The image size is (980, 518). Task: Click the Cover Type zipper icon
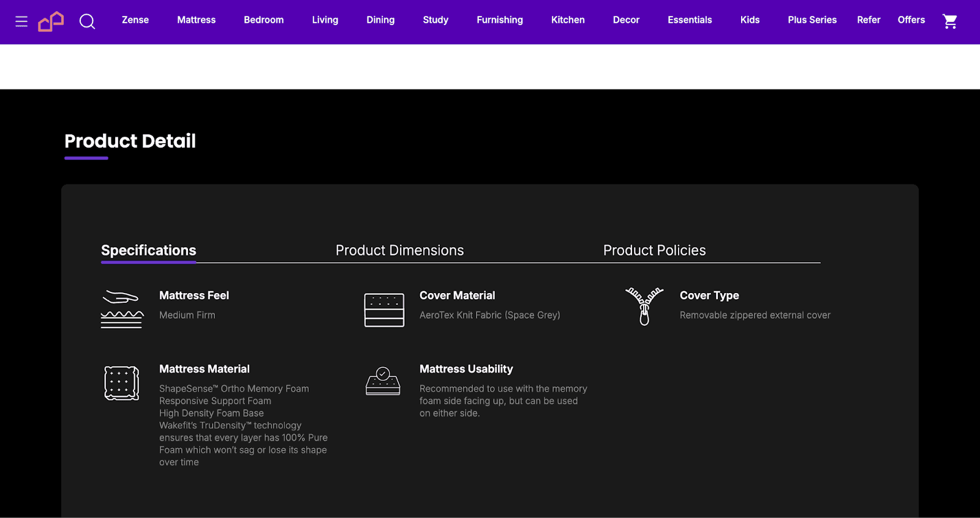click(x=644, y=306)
